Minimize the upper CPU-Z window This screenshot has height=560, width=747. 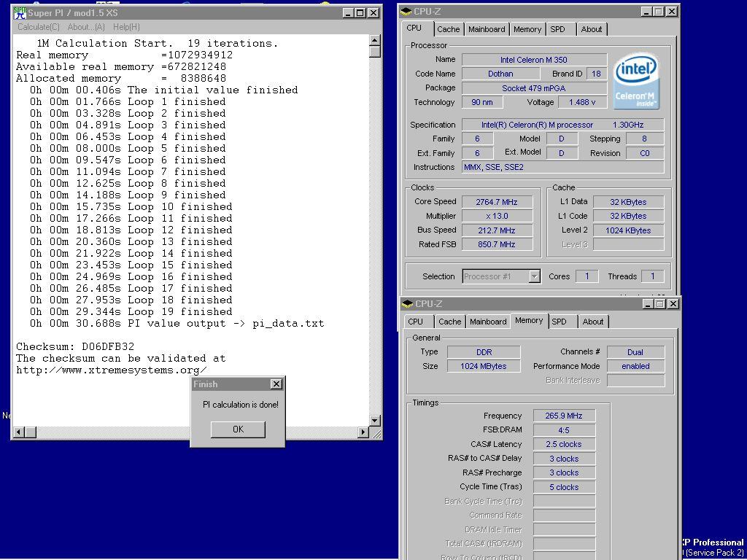646,12
